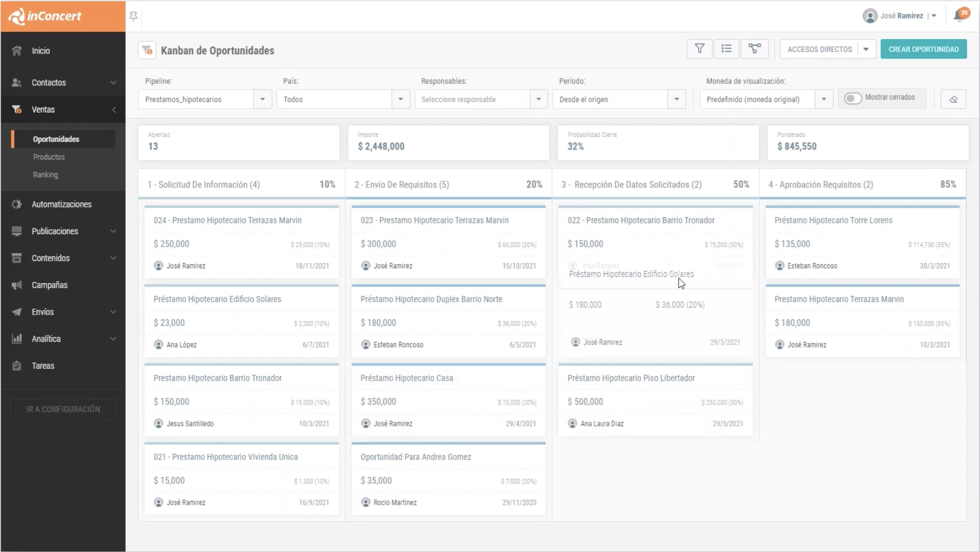Click the eraser clear-filters icon
Viewport: 980px width, 552px height.
(953, 99)
